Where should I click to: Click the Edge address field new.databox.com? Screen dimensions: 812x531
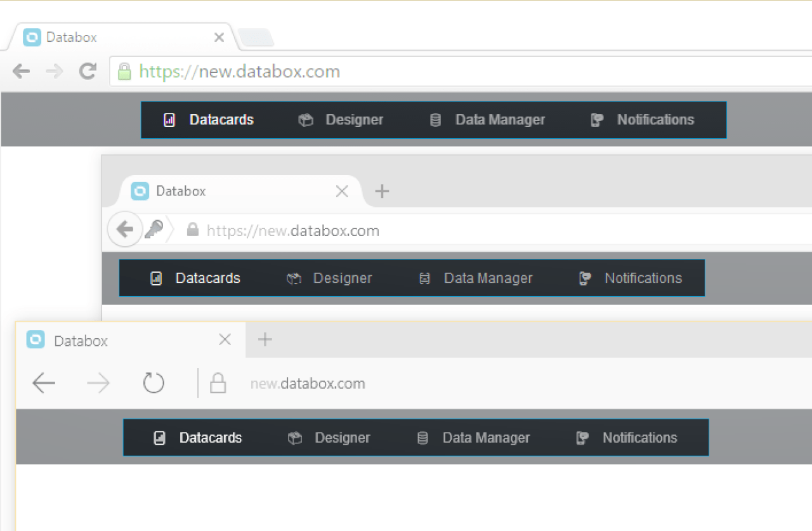308,384
